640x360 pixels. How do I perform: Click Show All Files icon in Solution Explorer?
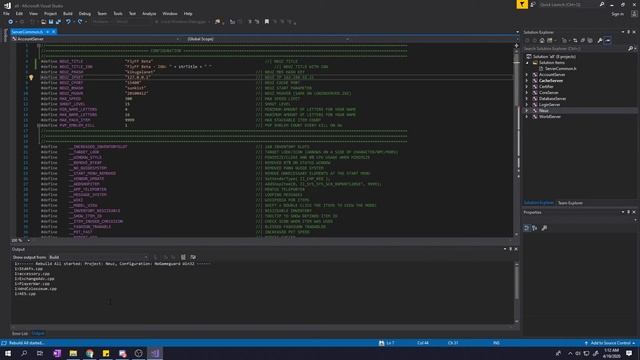pyautogui.click(x=590, y=40)
